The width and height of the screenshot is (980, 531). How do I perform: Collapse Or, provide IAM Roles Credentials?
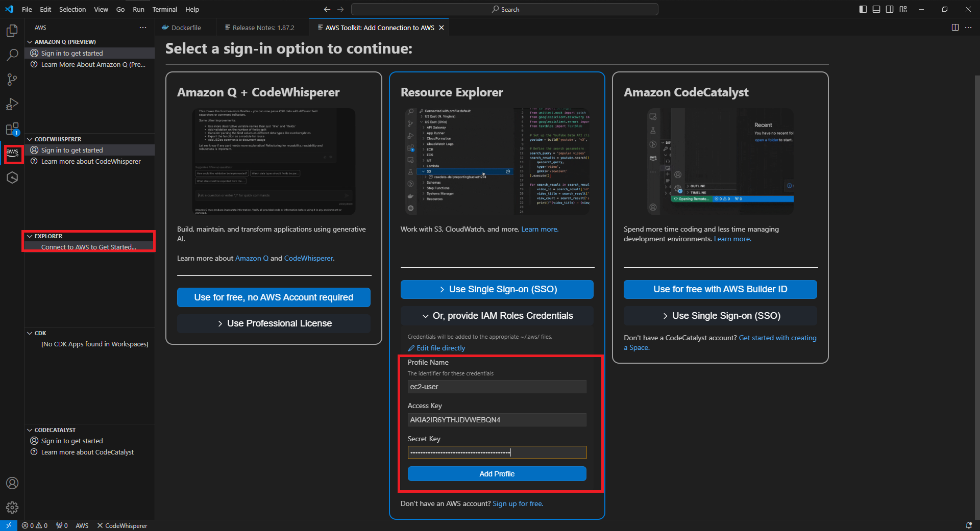[x=497, y=316]
